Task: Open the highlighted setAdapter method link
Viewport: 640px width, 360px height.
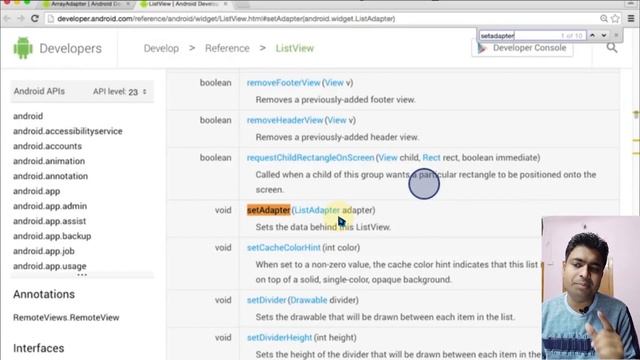Action: pos(269,210)
